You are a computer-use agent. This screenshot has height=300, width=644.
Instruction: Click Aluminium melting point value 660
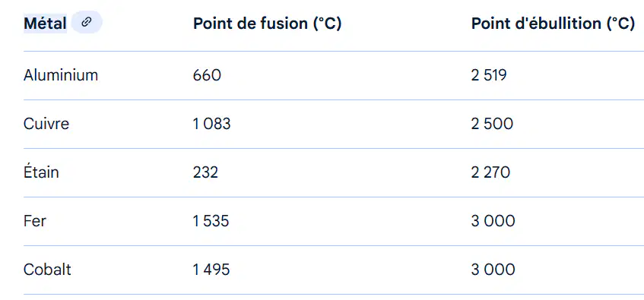point(207,75)
